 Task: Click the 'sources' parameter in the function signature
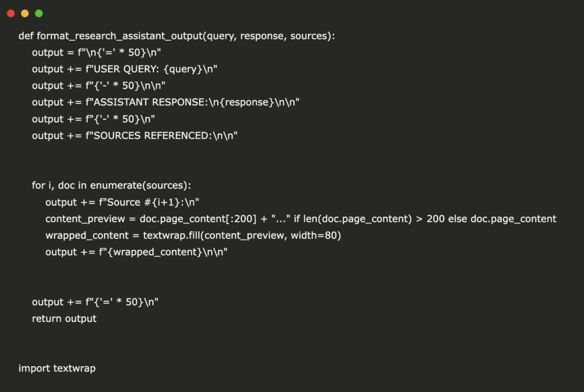tap(310, 36)
